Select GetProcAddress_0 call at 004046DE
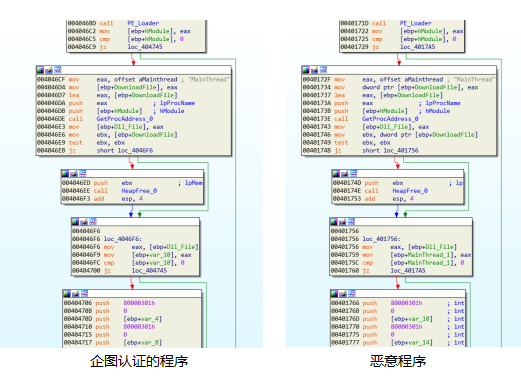 coord(95,119)
